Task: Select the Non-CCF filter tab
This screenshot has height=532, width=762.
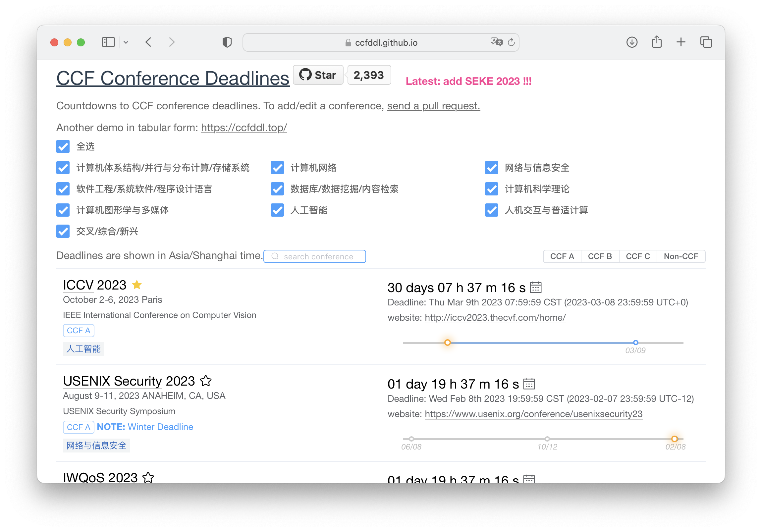Action: click(x=681, y=256)
